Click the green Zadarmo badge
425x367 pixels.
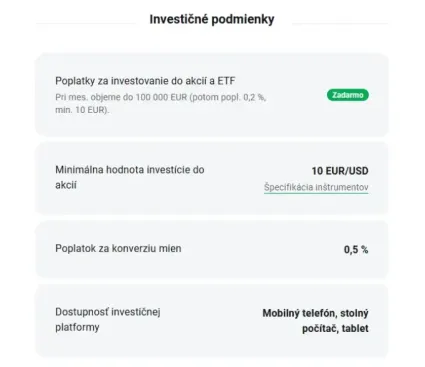tap(348, 95)
